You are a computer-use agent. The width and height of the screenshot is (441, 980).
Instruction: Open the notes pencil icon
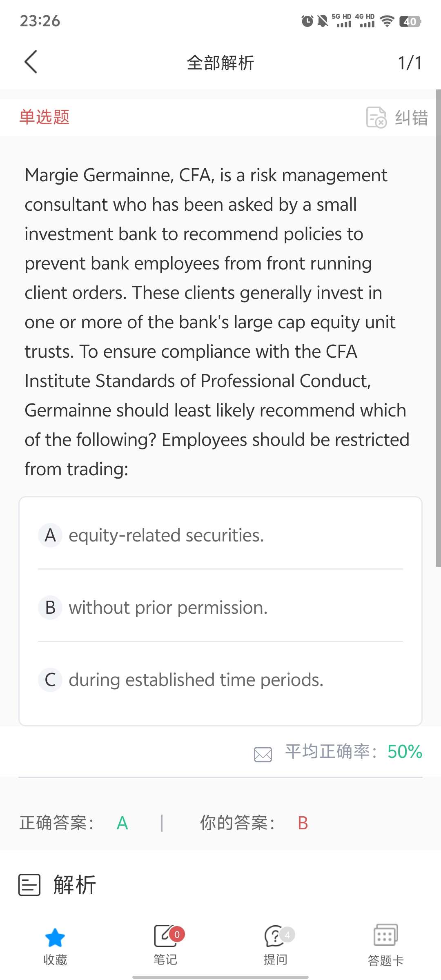pyautogui.click(x=164, y=935)
